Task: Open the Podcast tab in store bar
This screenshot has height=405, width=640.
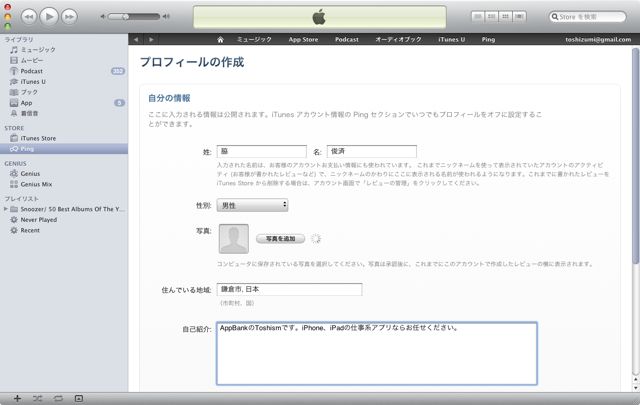Action: click(x=347, y=40)
